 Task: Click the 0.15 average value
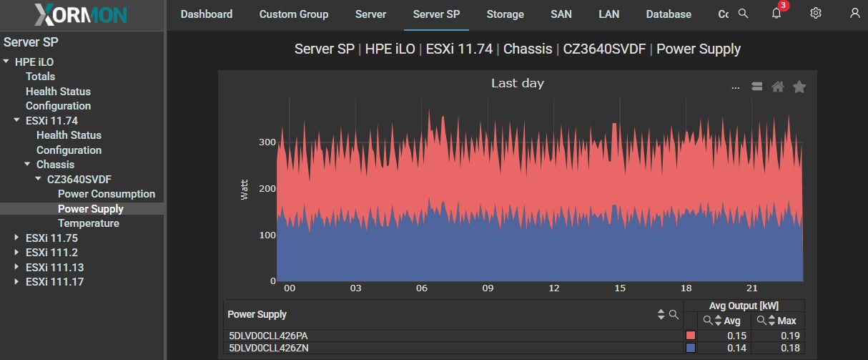[x=736, y=336]
